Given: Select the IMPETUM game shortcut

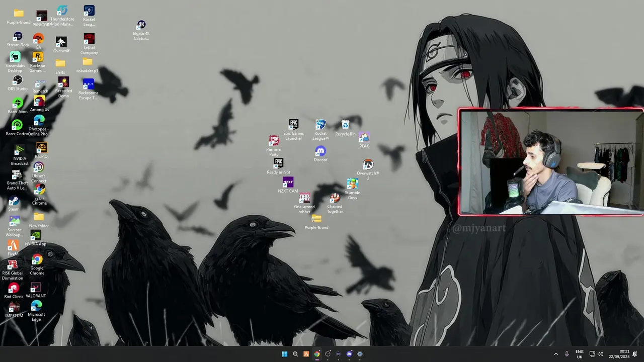Looking at the screenshot, I should click(x=14, y=310).
